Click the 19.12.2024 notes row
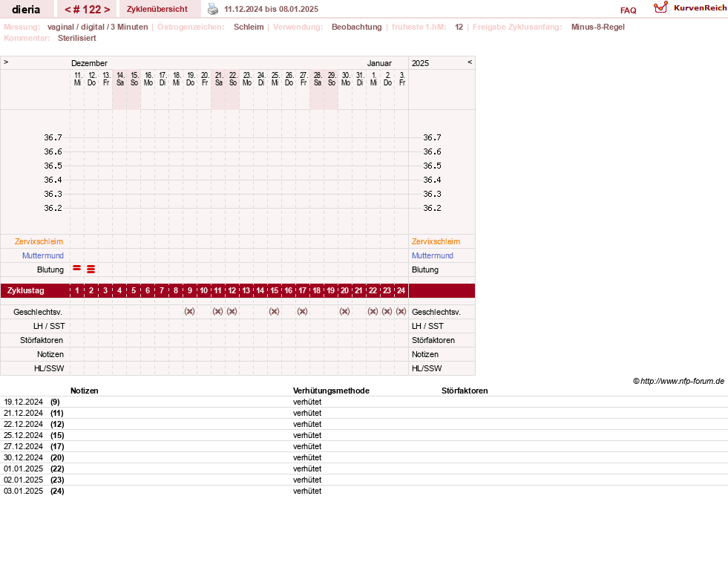Viewport: 728px width, 568px height. pos(364,402)
